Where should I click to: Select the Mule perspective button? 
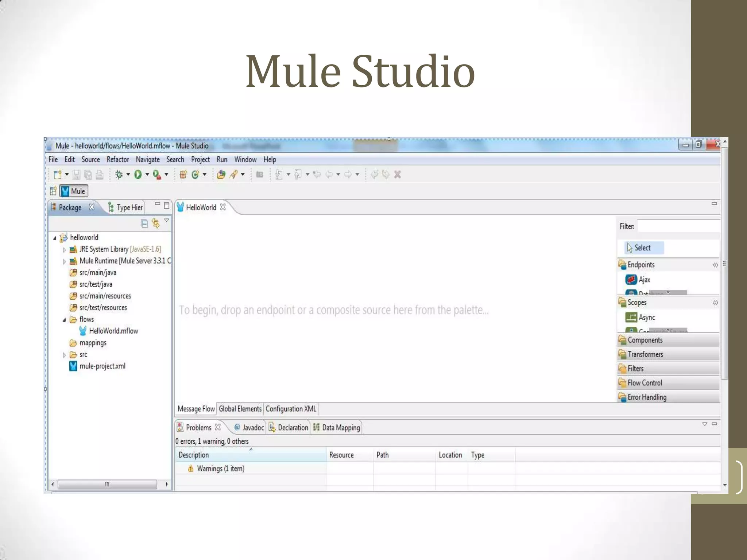pyautogui.click(x=74, y=191)
